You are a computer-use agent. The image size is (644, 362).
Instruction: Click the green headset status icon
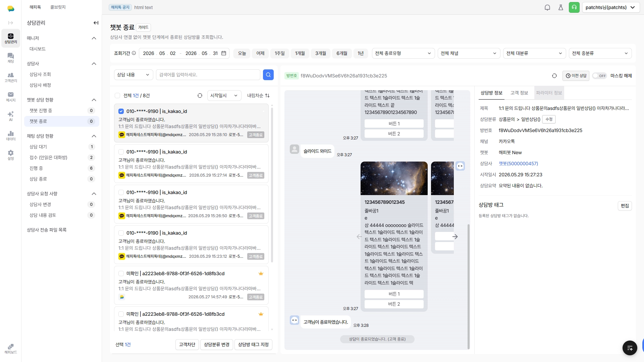click(574, 7)
